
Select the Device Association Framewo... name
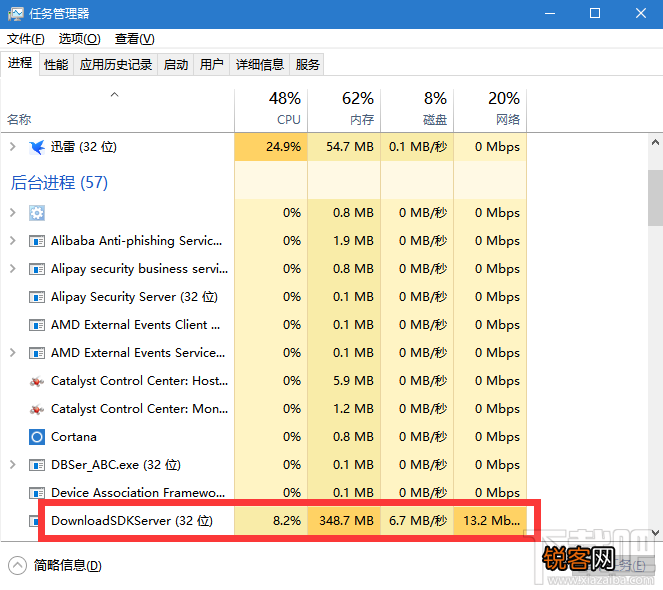click(138, 493)
